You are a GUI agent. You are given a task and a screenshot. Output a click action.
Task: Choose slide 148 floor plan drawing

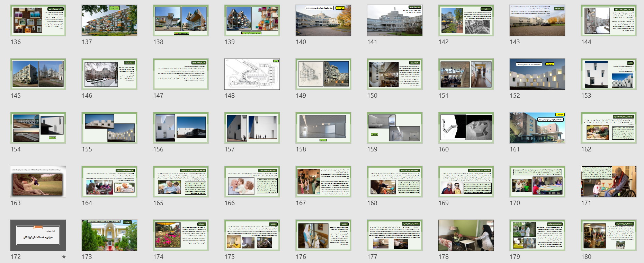252,74
